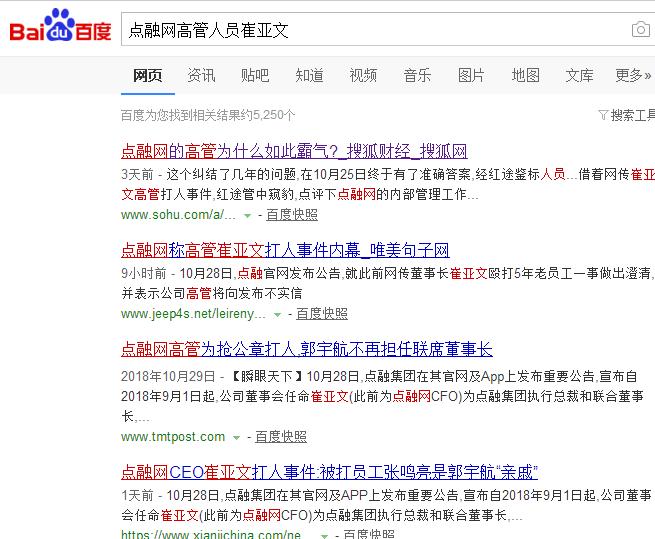Viewport: 655px width, 539px height.
Task: Select the 图片 tab
Action: (x=471, y=76)
